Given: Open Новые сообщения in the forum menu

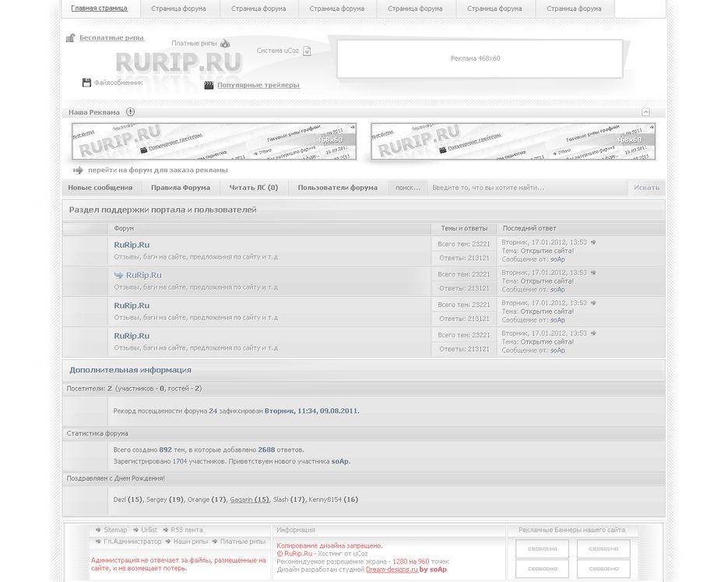Looking at the screenshot, I should [x=100, y=188].
